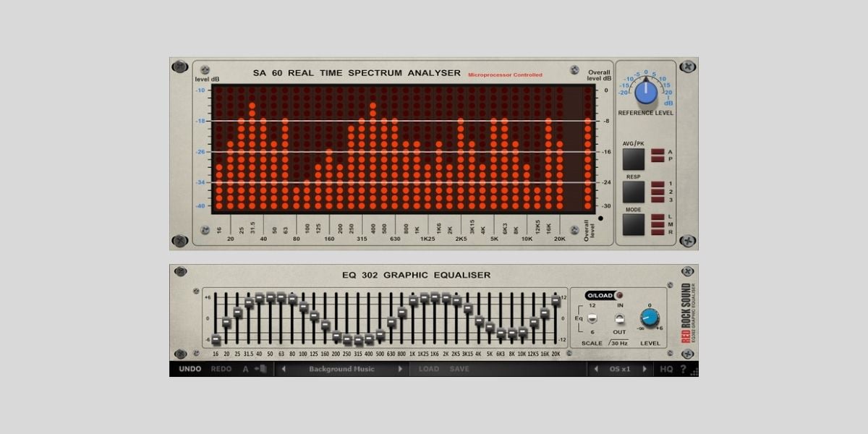Click the blue REFERENCE LEVEL knob
868x434 pixels.
coord(646,92)
